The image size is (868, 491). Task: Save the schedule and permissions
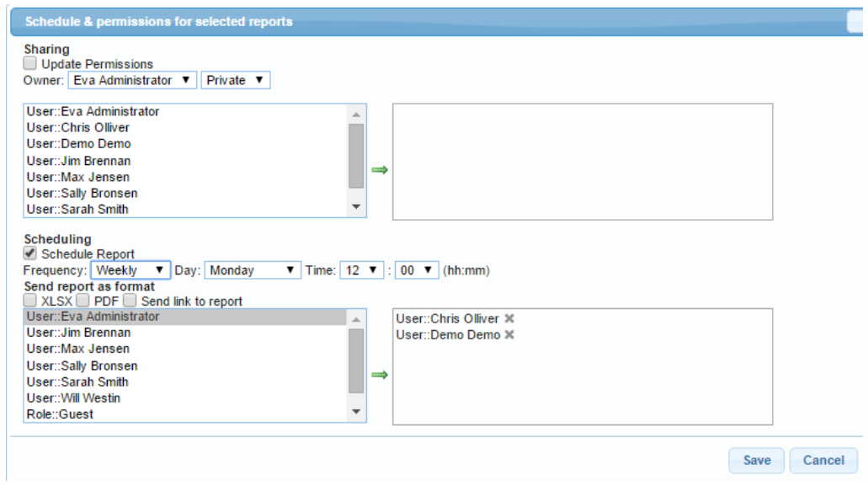point(756,461)
